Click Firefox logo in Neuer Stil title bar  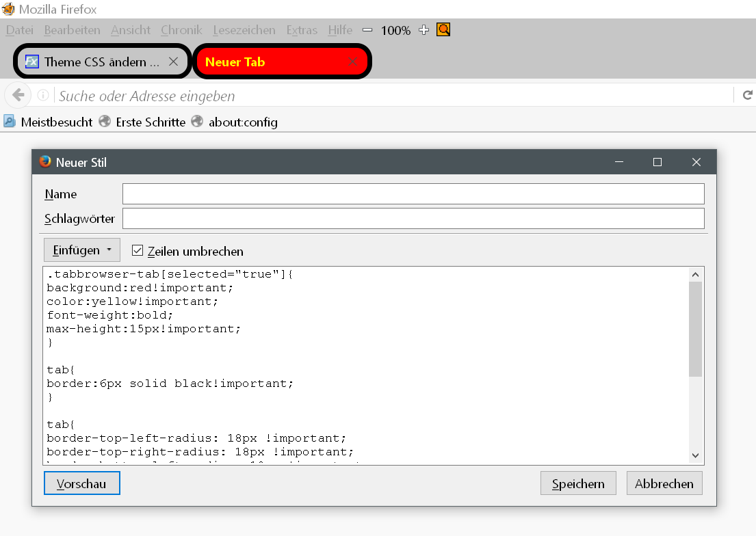coord(45,161)
